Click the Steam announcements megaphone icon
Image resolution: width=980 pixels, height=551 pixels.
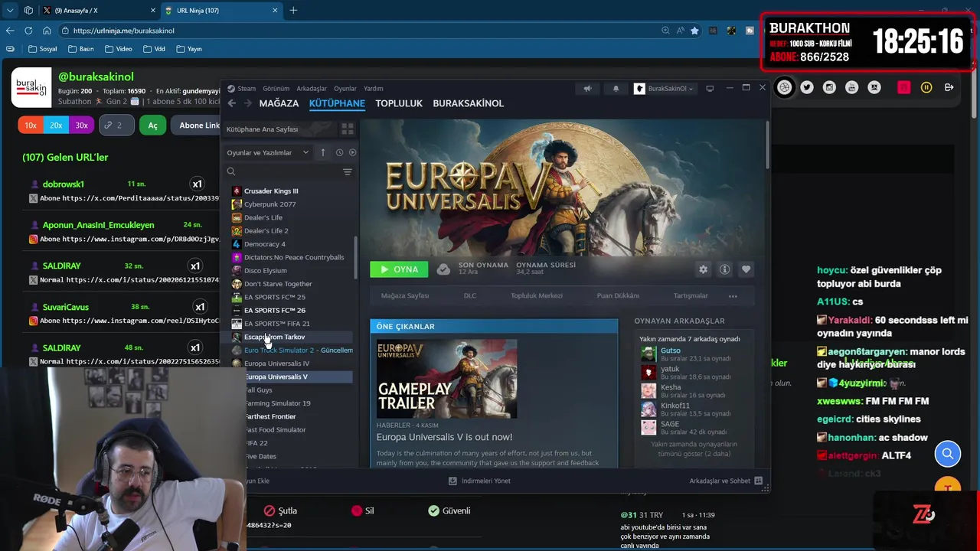587,89
